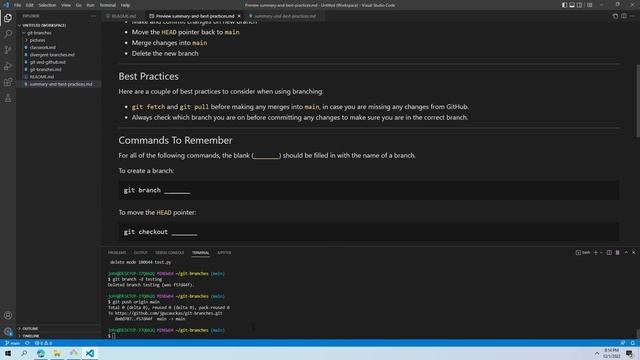Open the Testing flask view

pos(8,98)
